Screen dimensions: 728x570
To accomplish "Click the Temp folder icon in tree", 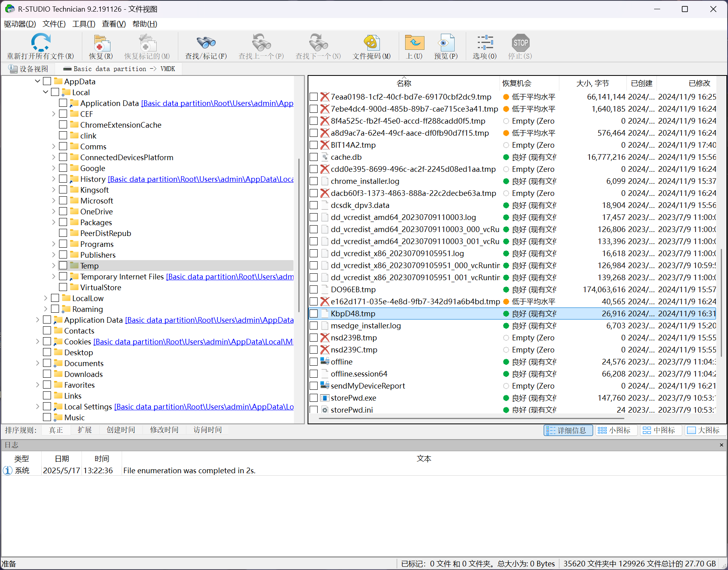I will click(74, 265).
